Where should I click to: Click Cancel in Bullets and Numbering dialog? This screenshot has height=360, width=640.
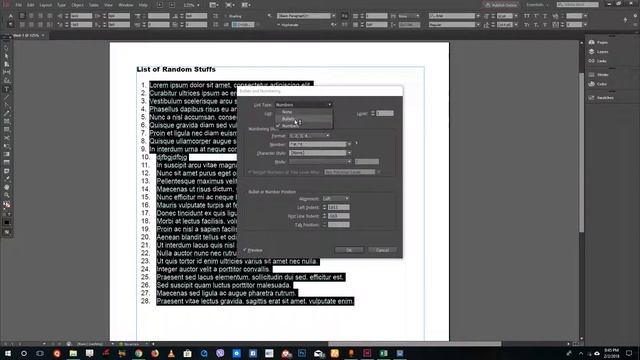(x=382, y=250)
